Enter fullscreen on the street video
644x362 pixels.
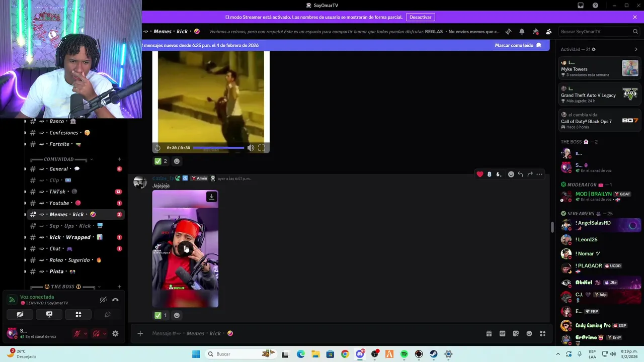262,148
